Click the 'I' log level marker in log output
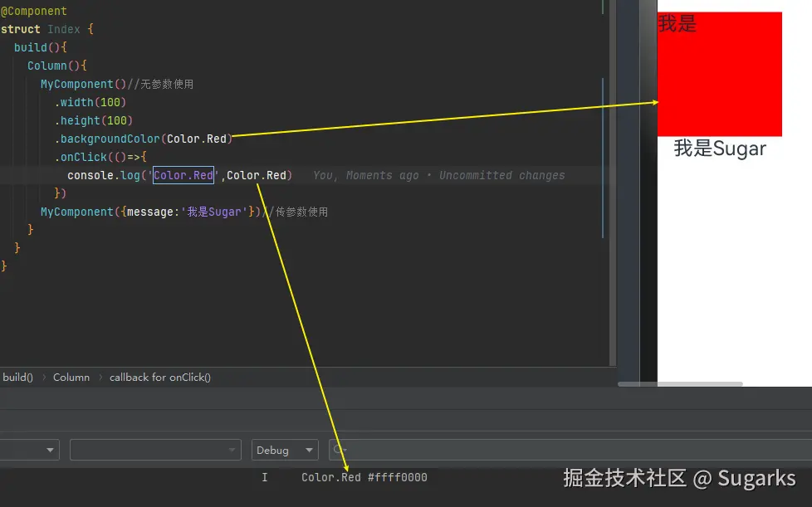812x507 pixels. (265, 477)
